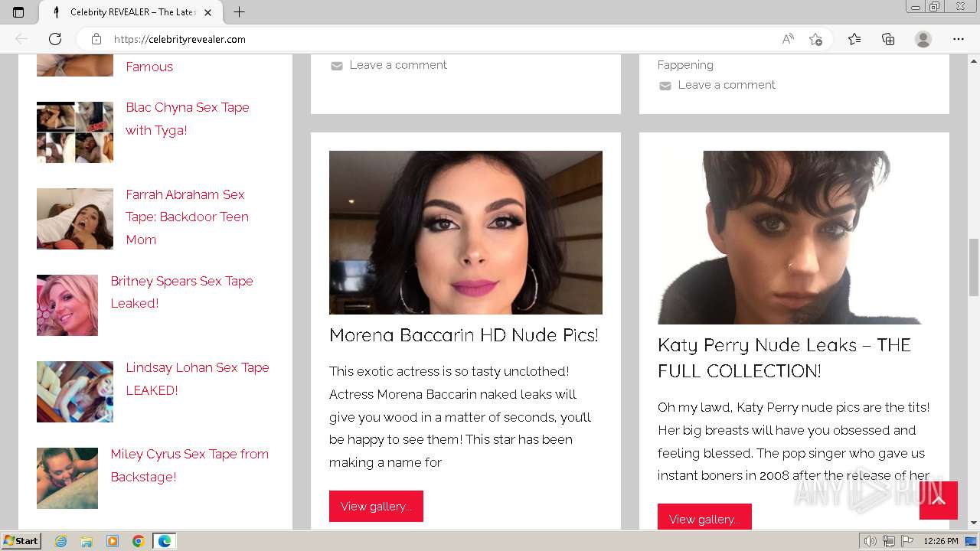Click the Morena Baccarin post image
The width and height of the screenshot is (980, 551).
(x=465, y=233)
